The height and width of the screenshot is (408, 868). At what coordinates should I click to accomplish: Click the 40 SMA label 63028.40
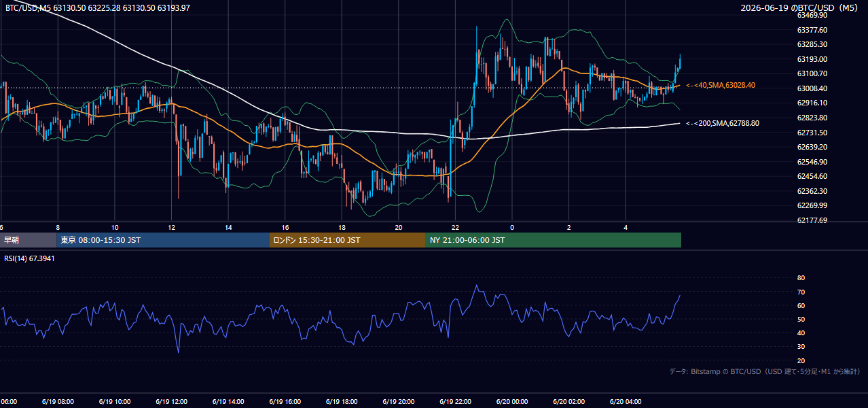tap(721, 85)
